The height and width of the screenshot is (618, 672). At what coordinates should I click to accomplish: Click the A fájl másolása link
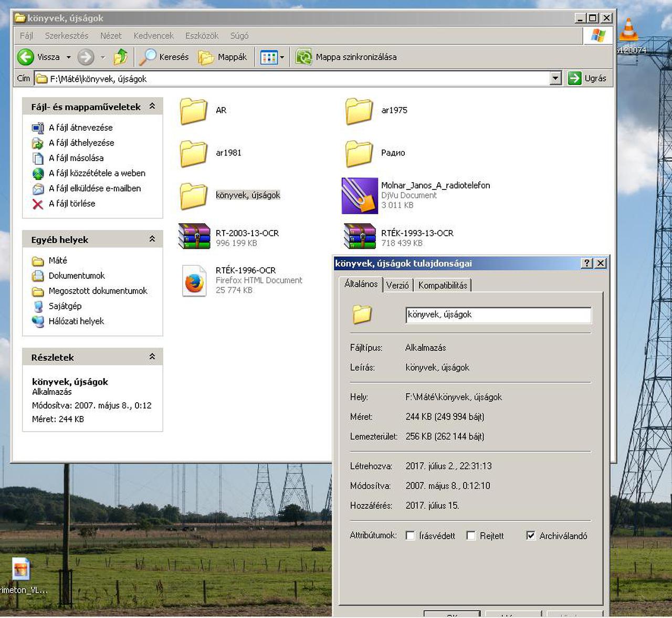coord(76,158)
